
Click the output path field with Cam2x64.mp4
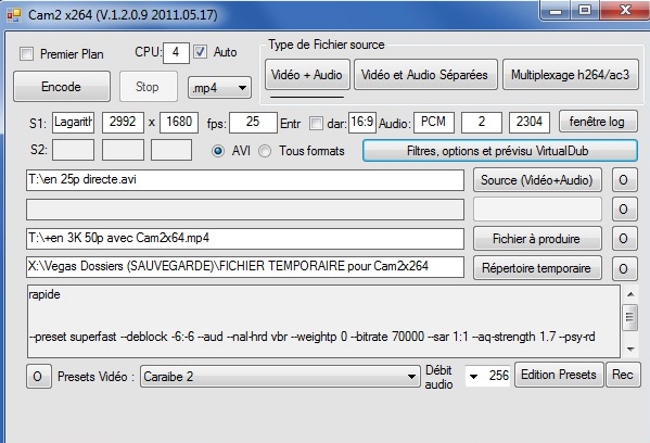245,239
